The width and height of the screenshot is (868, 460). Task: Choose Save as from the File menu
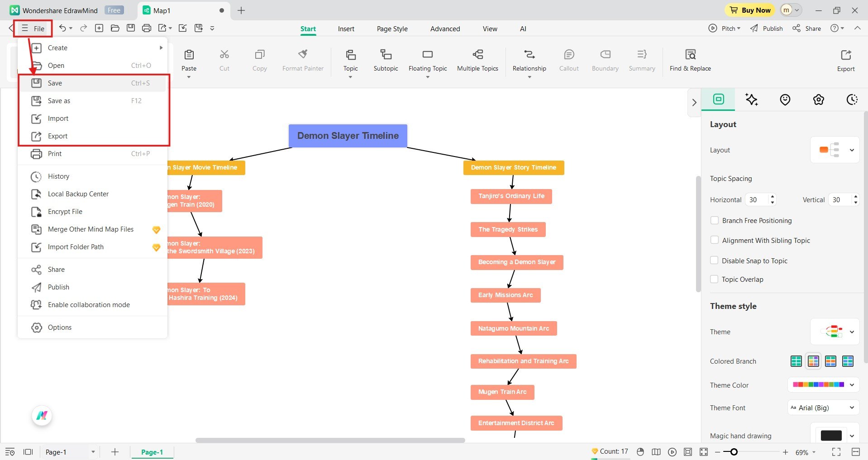point(60,100)
